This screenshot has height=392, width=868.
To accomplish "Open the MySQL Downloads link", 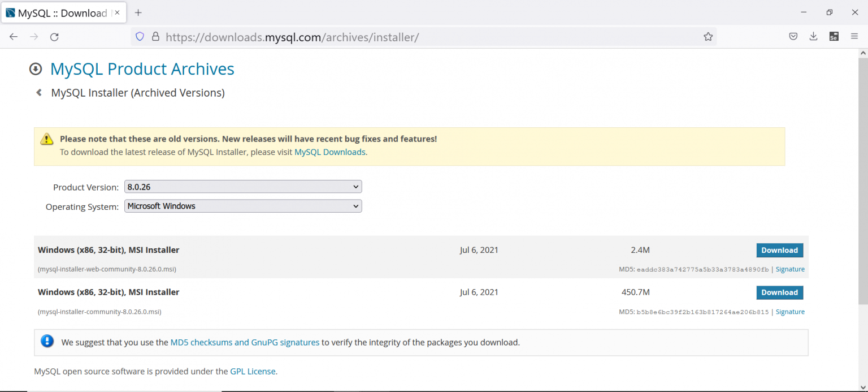I will [x=330, y=152].
